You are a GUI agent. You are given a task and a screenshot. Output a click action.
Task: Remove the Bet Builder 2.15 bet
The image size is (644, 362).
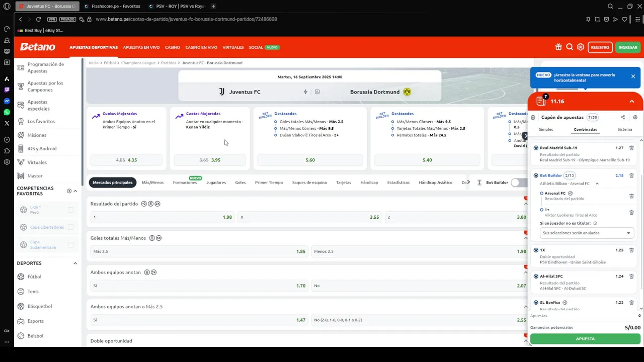631,175
